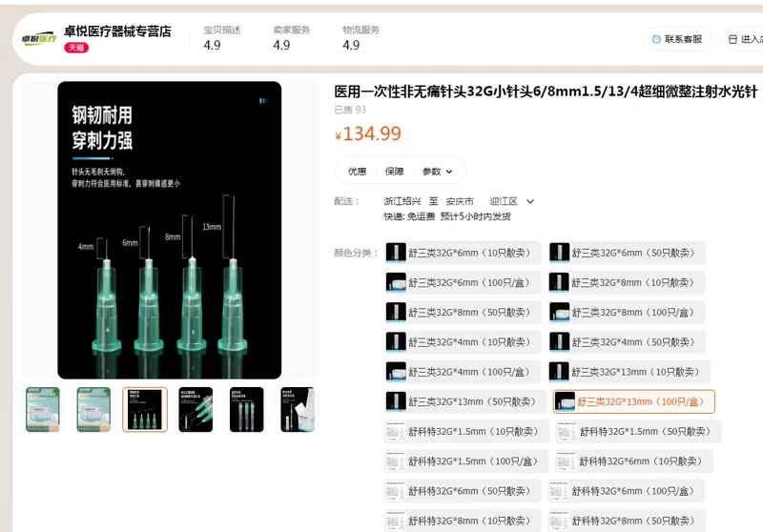
Task: Select option 舒三类32G*6mm（100只/盒）
Action: (463, 282)
